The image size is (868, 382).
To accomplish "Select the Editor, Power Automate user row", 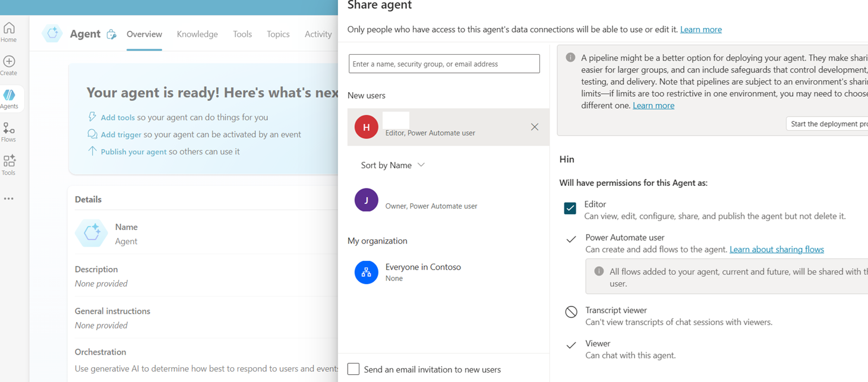I will click(x=449, y=127).
